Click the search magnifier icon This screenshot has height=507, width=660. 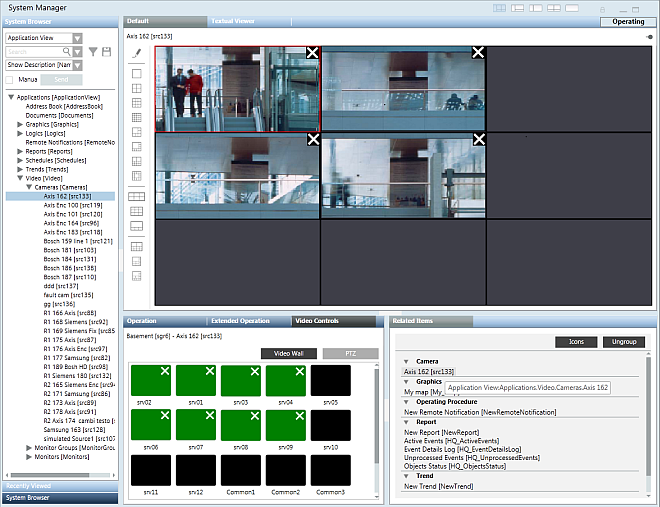(66, 51)
